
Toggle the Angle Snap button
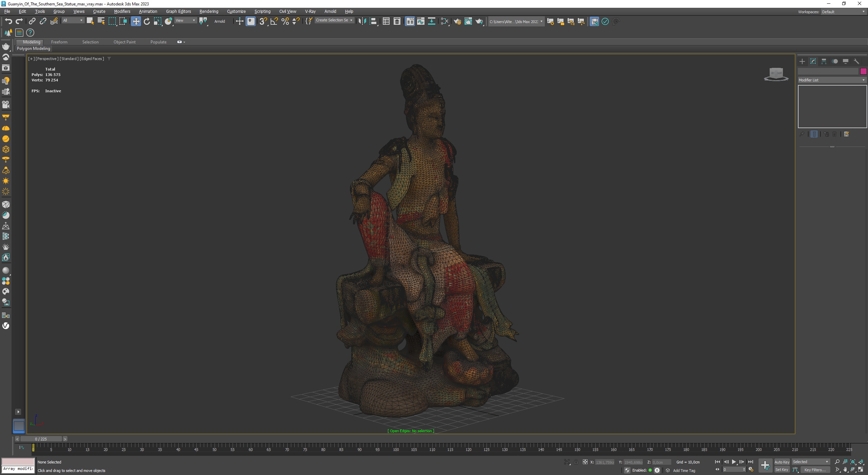click(274, 21)
